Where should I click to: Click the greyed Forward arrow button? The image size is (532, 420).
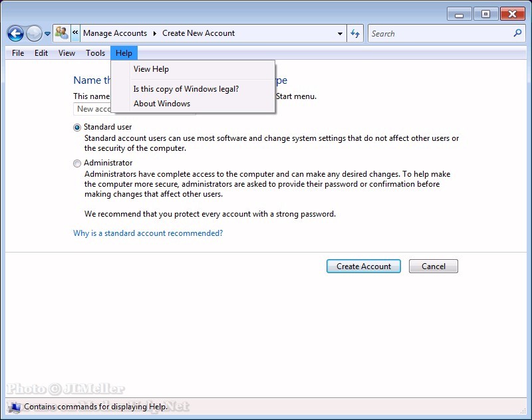pos(34,33)
